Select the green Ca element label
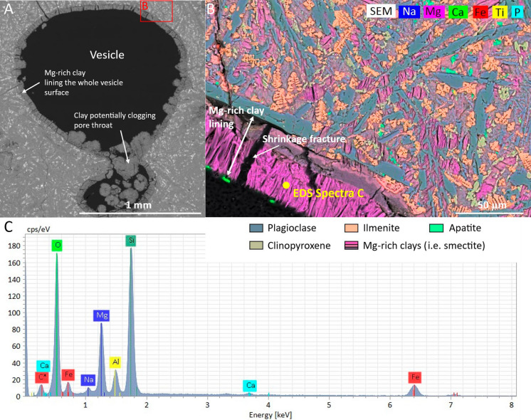Screen dimensions: 531x420 [x=458, y=12]
